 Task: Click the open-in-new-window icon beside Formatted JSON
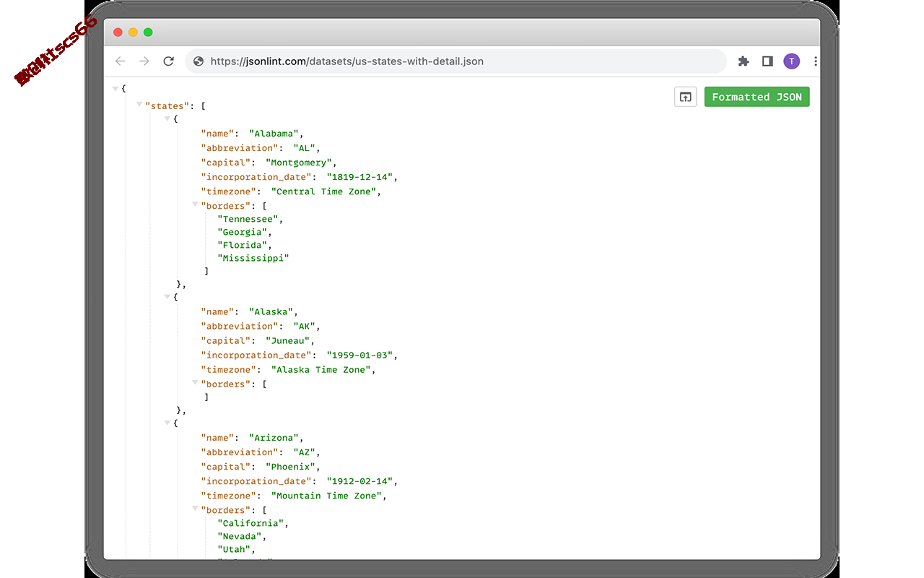686,97
